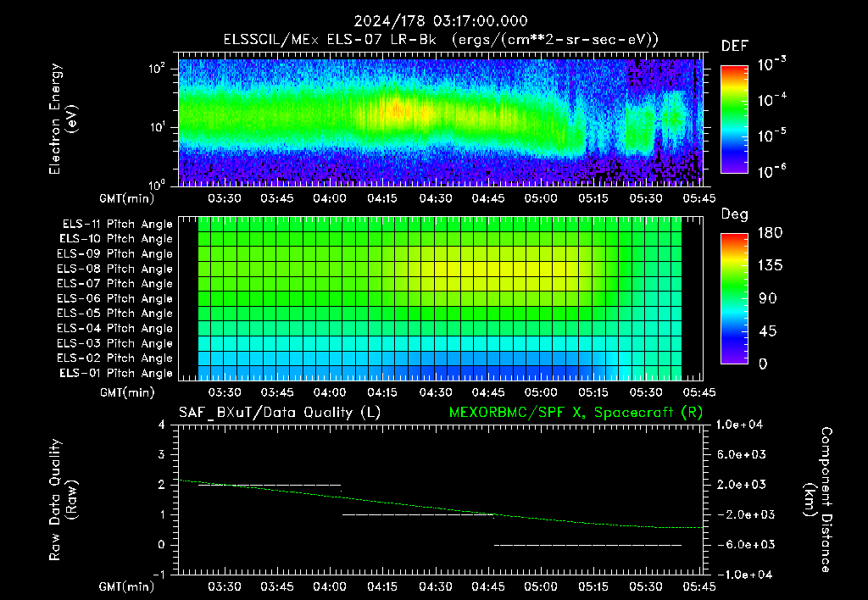Viewport: 868px width, 600px height.
Task: Click the GMT(min) label under the spectrogram
Action: pos(127,198)
